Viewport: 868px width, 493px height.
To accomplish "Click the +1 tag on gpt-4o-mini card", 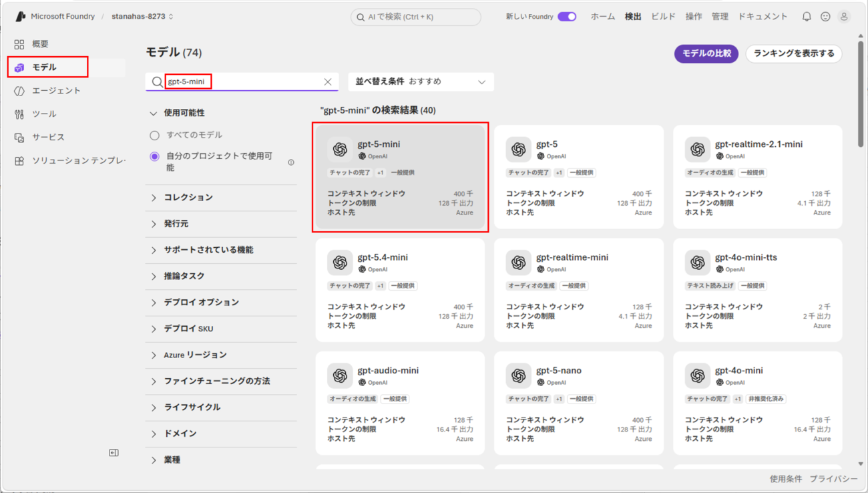I will point(738,399).
